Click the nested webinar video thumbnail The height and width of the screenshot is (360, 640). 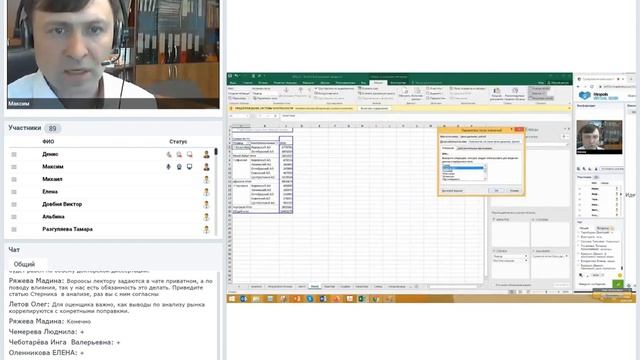(x=599, y=137)
